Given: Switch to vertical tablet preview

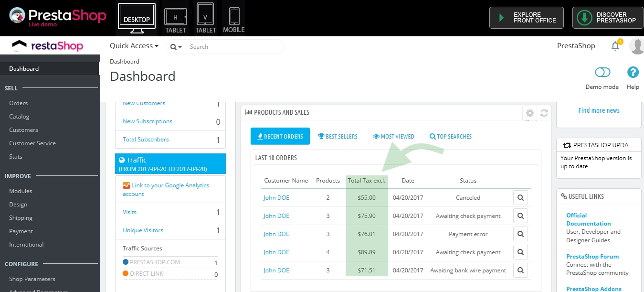Looking at the screenshot, I should (206, 18).
